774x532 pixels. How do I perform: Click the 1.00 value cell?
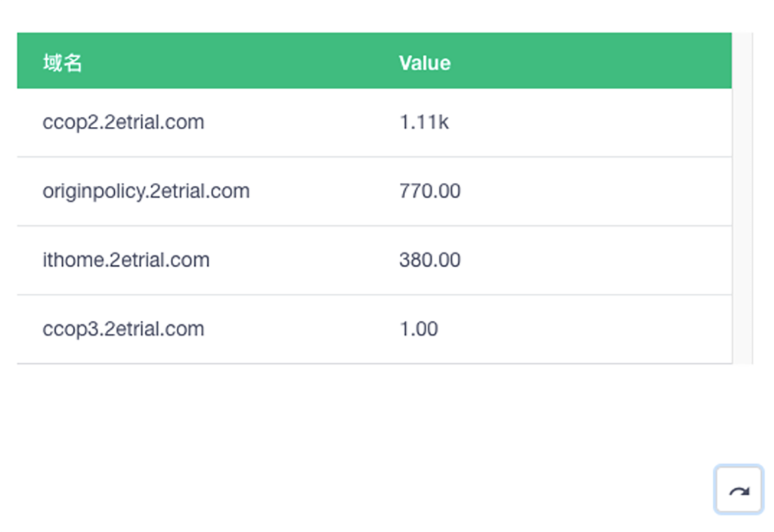(x=418, y=329)
